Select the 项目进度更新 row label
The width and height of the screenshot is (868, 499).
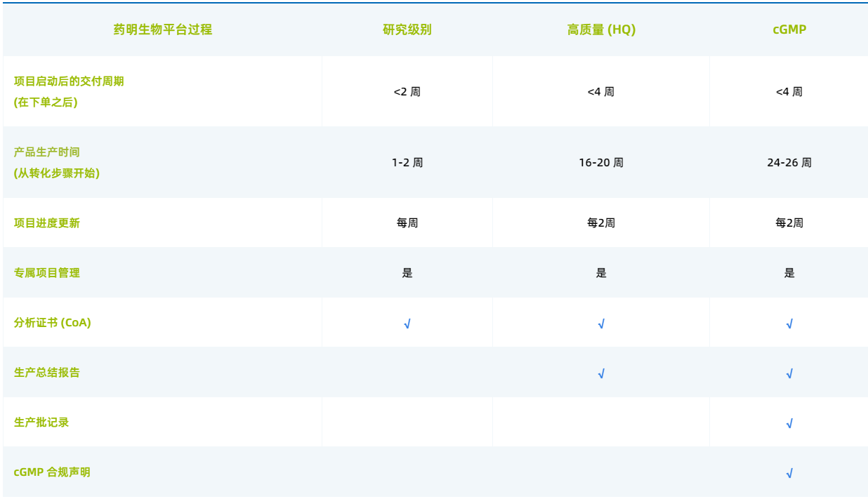47,223
